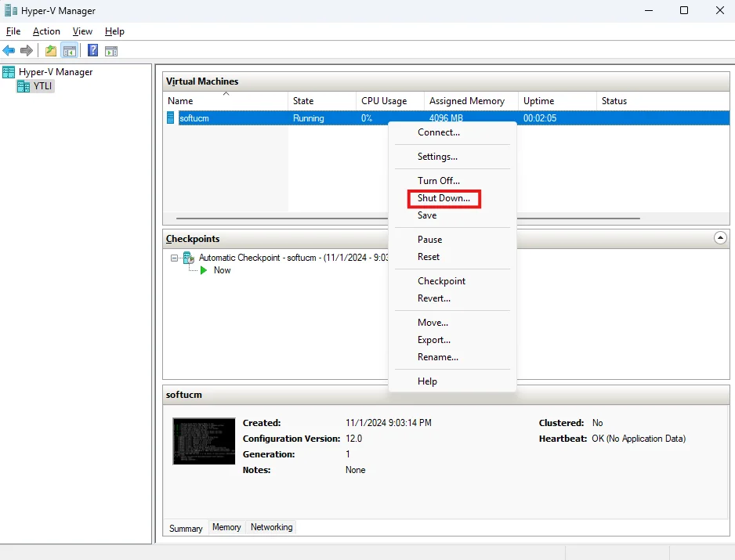Click the Virtual Machines horizontal scrollbar
This screenshot has height=560, width=735.
point(407,219)
